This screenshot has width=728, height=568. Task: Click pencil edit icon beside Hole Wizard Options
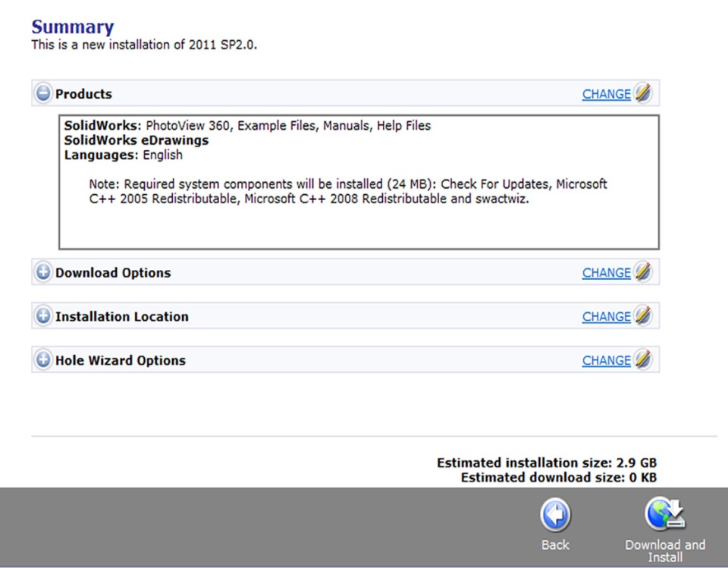643,359
